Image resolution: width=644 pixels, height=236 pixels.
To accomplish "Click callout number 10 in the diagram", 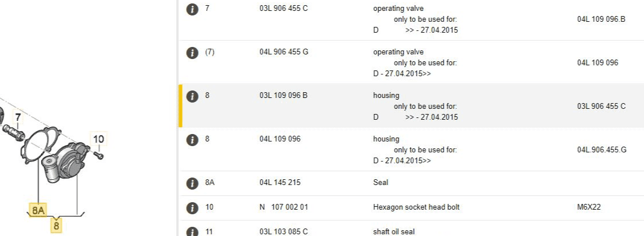I will coord(98,139).
